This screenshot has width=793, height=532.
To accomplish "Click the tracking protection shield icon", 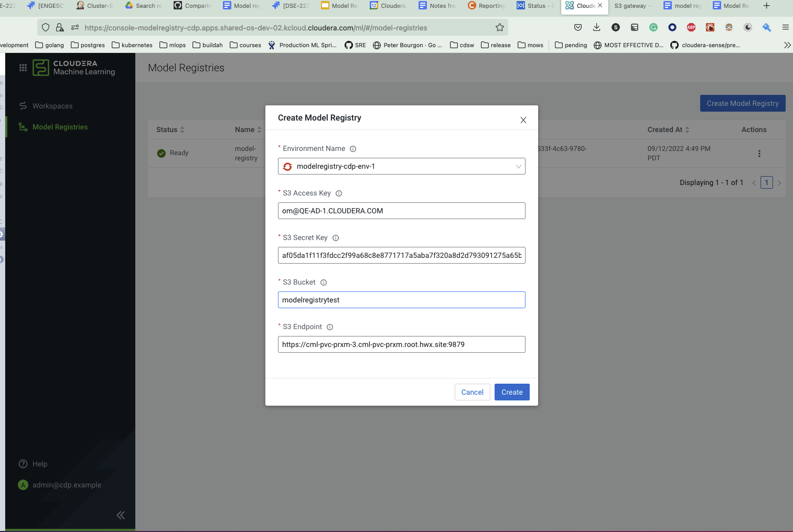I will (x=46, y=28).
